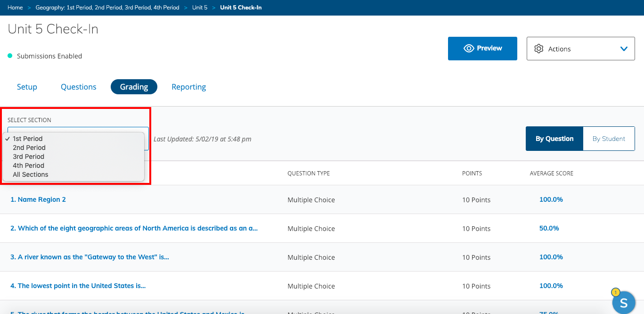Expand the Actions dropdown chevron
The image size is (644, 314).
[x=624, y=49]
